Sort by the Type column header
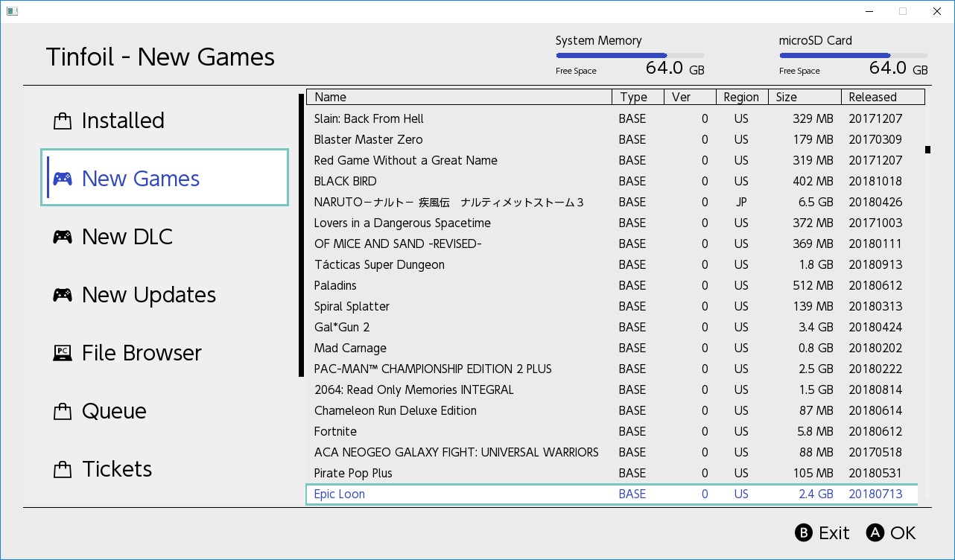Screen dimensions: 955x560 point(638,97)
